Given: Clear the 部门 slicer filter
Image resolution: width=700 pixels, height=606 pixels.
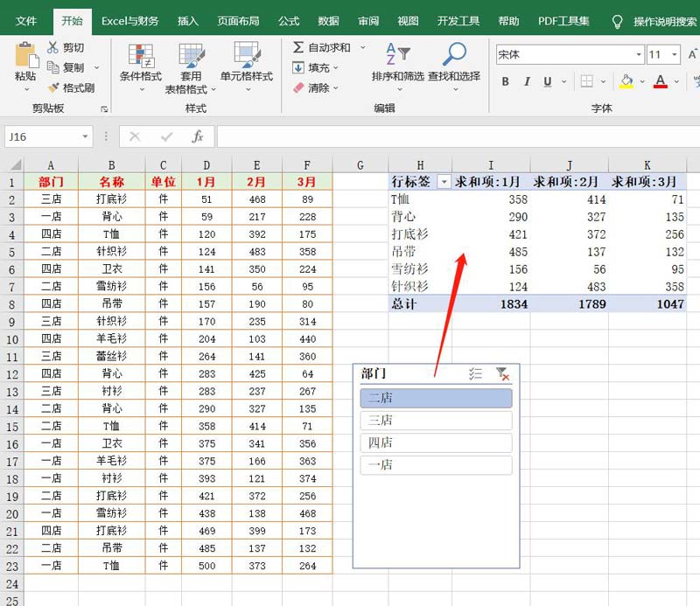Looking at the screenshot, I should 502,373.
